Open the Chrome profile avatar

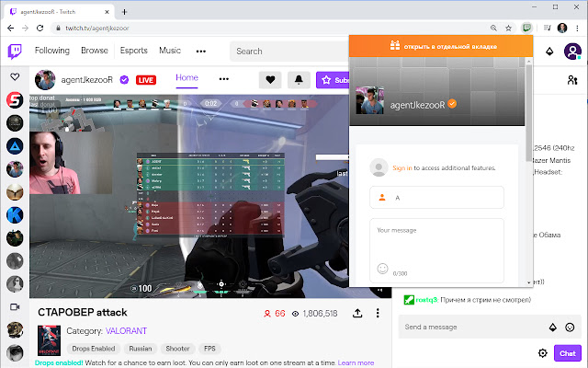(x=562, y=28)
